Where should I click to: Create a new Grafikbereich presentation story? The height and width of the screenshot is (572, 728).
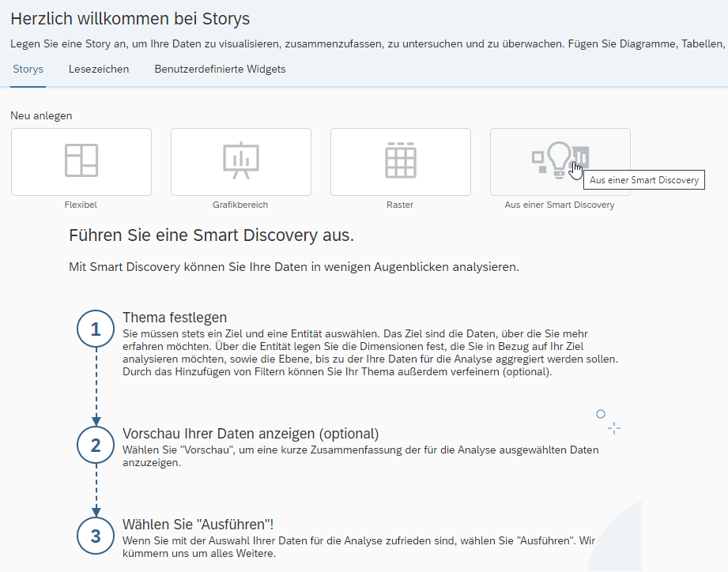[241, 162]
